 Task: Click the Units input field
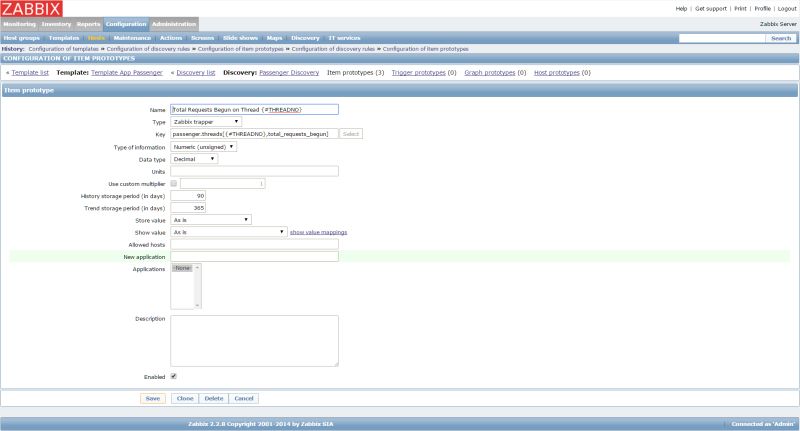(x=254, y=171)
